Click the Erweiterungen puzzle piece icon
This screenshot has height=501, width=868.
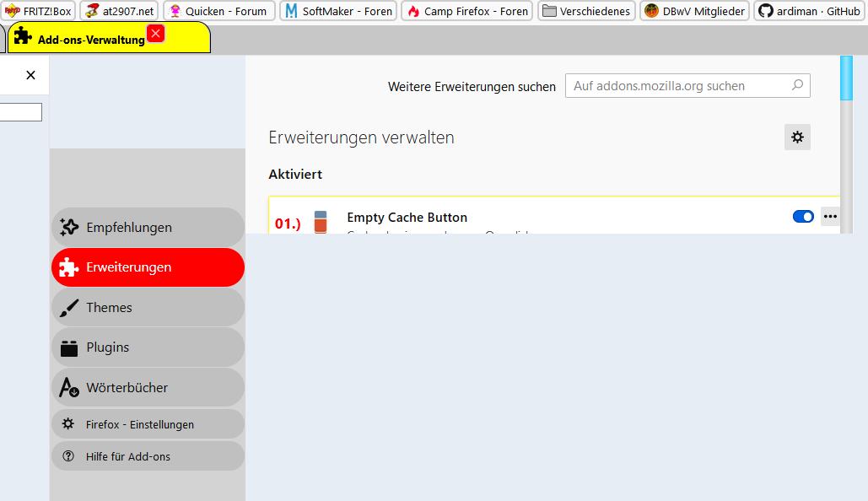coord(68,267)
